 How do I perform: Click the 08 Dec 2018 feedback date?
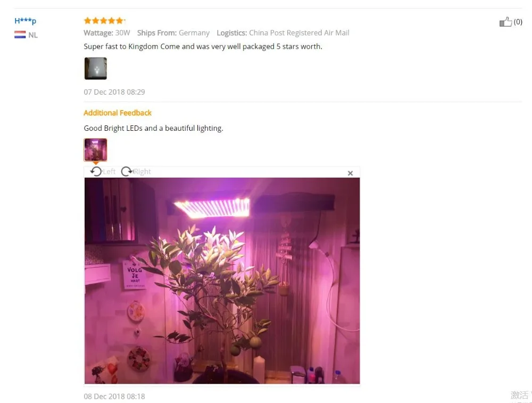click(114, 397)
